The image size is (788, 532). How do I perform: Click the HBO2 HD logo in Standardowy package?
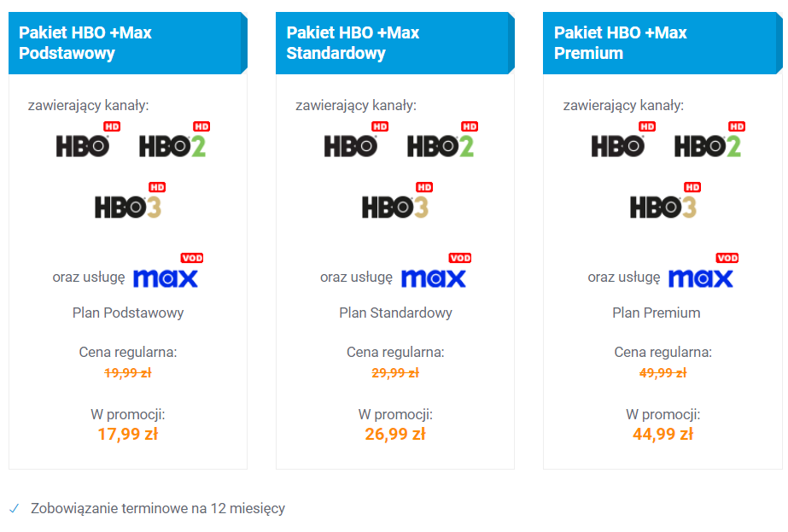pos(442,140)
